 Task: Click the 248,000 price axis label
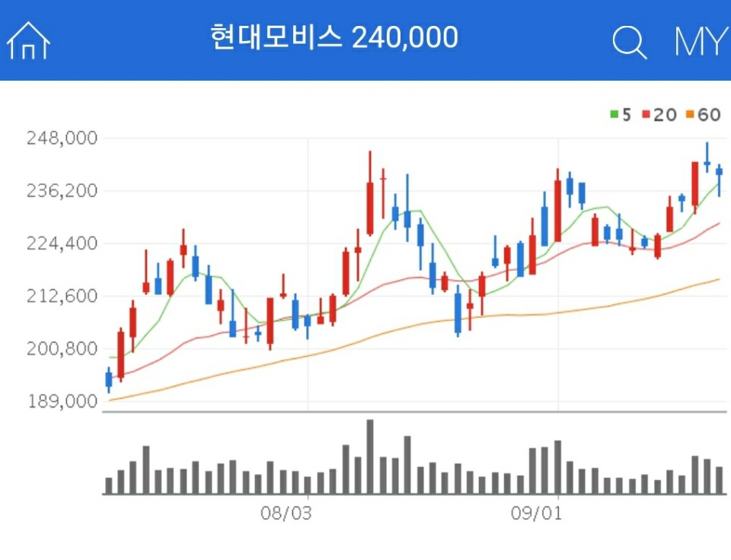tap(58, 138)
